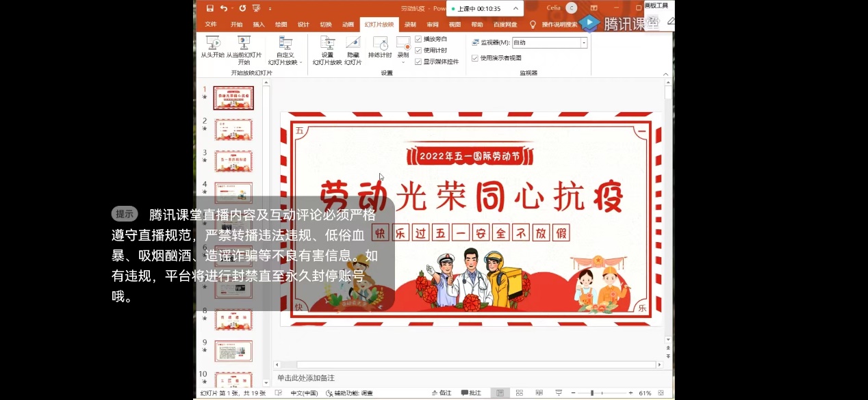Disable Use Presenter View (使用演示者视图)

(x=475, y=58)
